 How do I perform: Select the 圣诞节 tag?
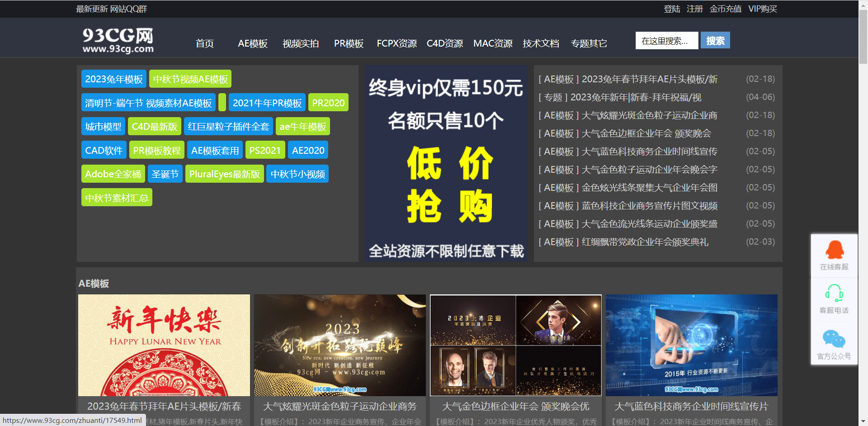(x=165, y=174)
